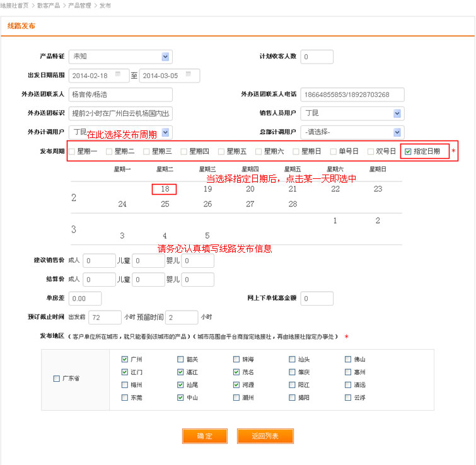The image size is (476, 465).
Task: Open the 总部计调用户 dropdown
Action: point(397,132)
